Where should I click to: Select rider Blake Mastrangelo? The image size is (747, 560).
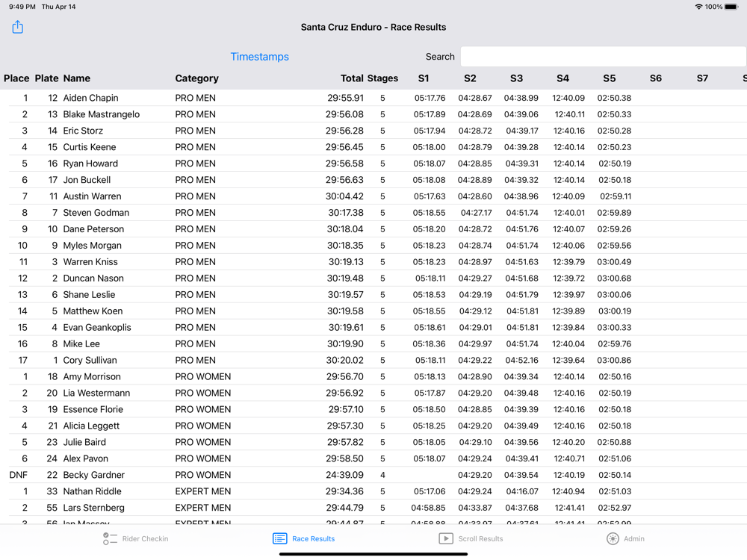pyautogui.click(x=102, y=114)
